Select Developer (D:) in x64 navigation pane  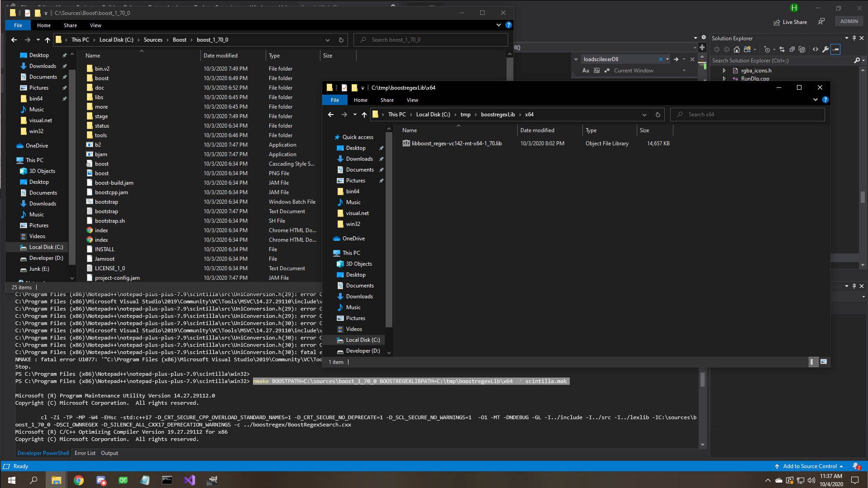pyautogui.click(x=362, y=351)
